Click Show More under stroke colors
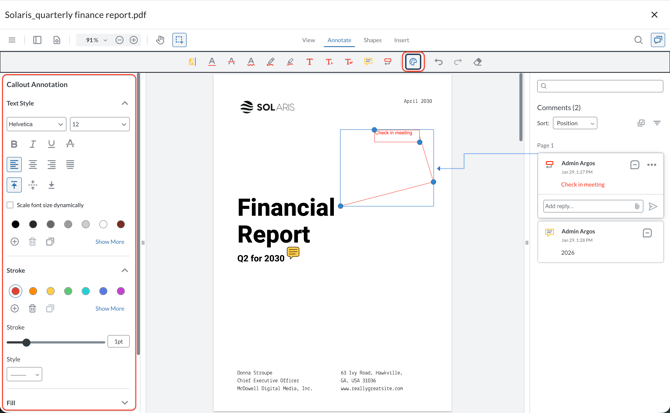Viewport: 670px width, 413px height. tap(110, 309)
